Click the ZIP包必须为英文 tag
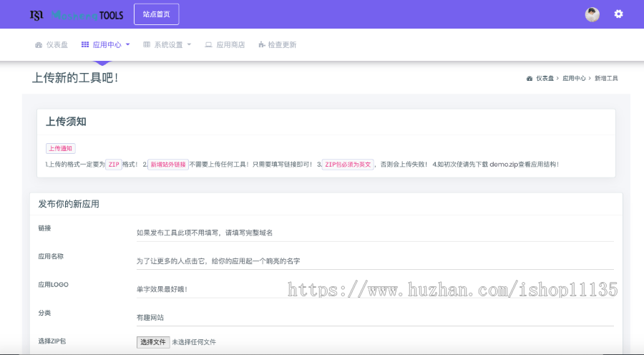Screen dimensions: 644x355 (x=348, y=165)
